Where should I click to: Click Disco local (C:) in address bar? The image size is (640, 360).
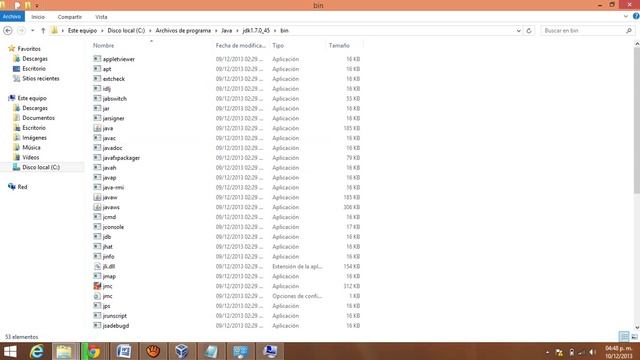[126, 31]
